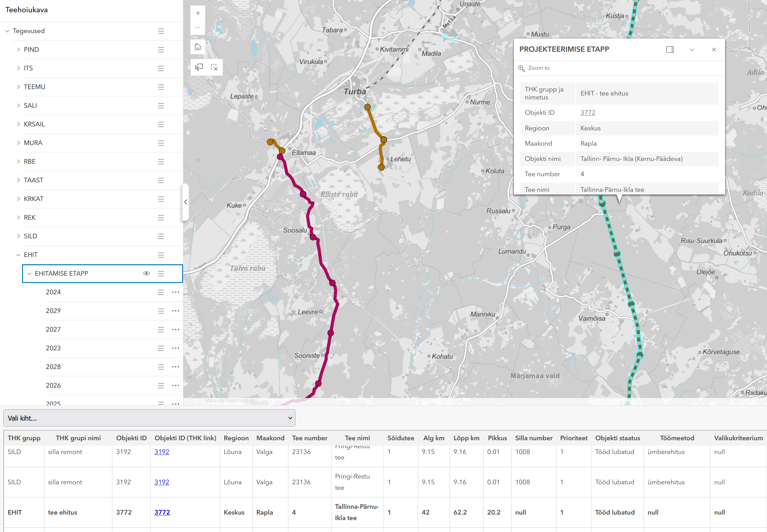Open the options icon for the SILD layer
Viewport: 767px width, 532px height.
click(x=161, y=236)
